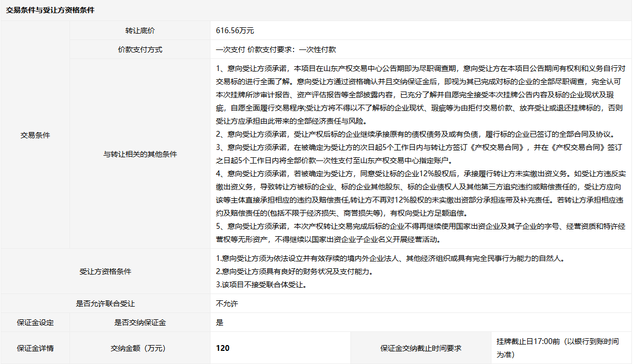Viewport: 633px width, 364px height.
Task: Select the 保证金设定 row label
Action: [35, 322]
